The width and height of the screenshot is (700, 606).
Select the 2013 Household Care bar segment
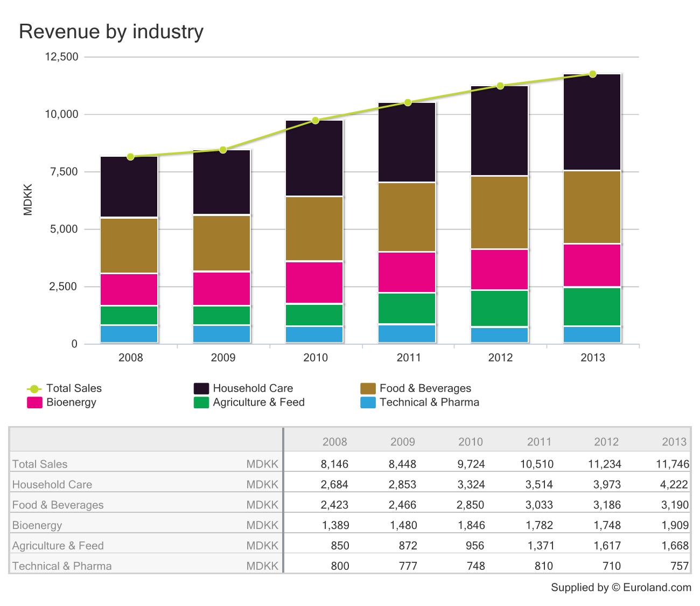pos(592,122)
